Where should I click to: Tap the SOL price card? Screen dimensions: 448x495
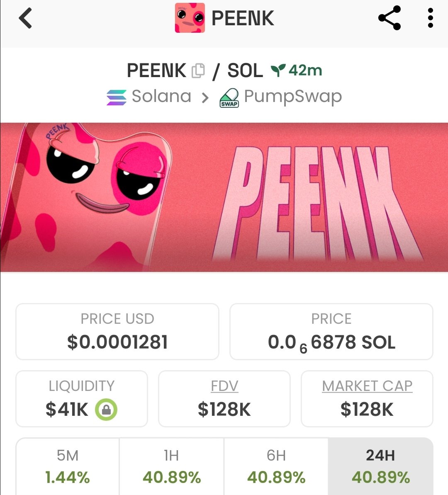[x=331, y=332]
